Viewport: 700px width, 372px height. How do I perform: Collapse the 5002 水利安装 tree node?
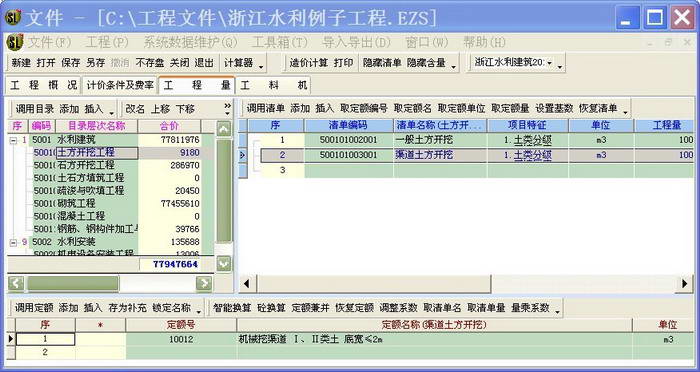13,242
